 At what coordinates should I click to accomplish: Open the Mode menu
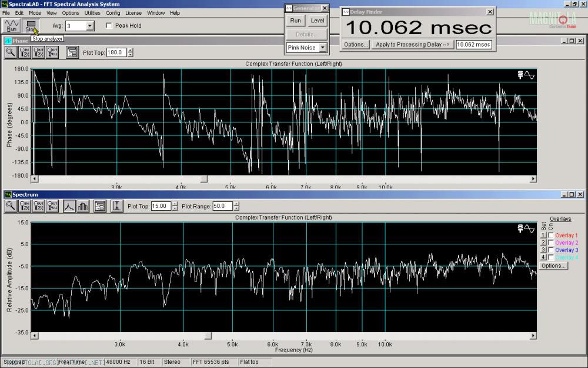[35, 13]
